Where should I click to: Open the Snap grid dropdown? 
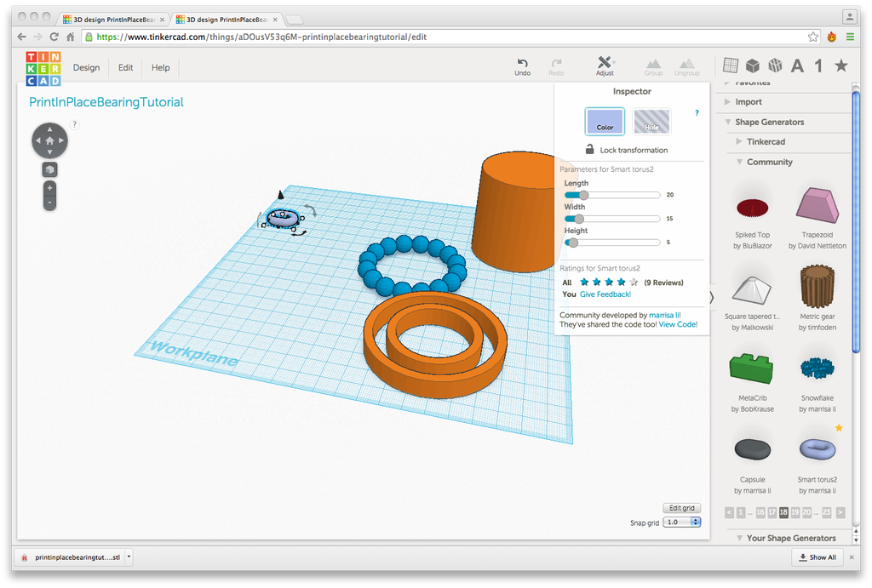point(682,522)
